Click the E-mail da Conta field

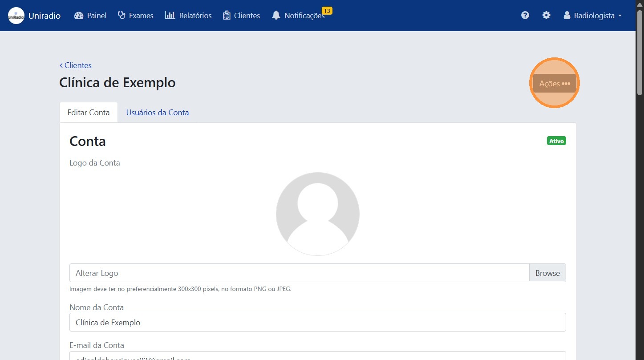click(317, 356)
